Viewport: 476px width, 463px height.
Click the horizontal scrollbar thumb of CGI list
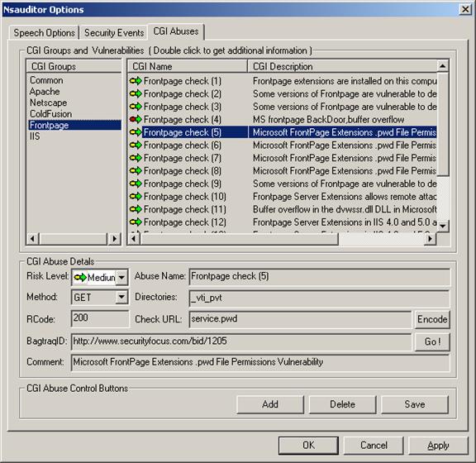pos(239,239)
